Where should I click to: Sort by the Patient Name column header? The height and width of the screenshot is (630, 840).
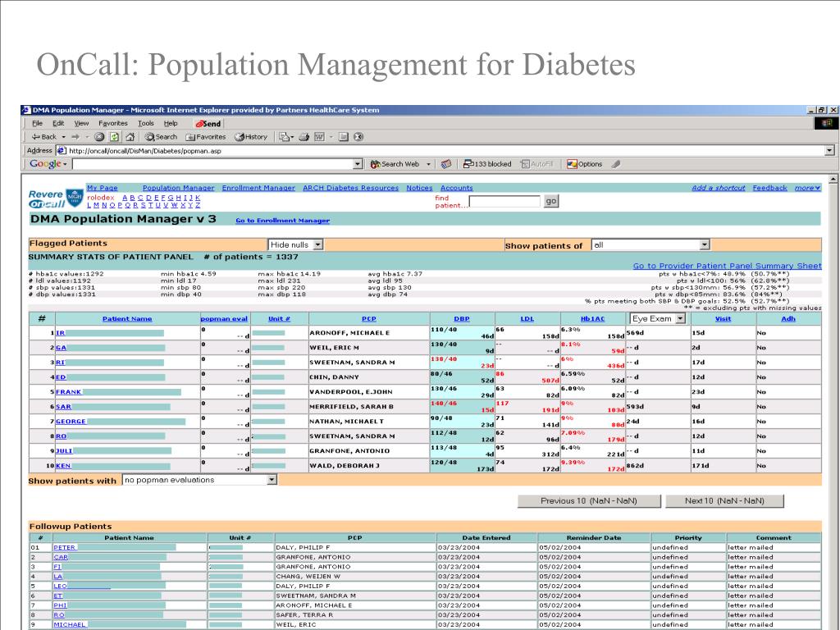point(127,319)
